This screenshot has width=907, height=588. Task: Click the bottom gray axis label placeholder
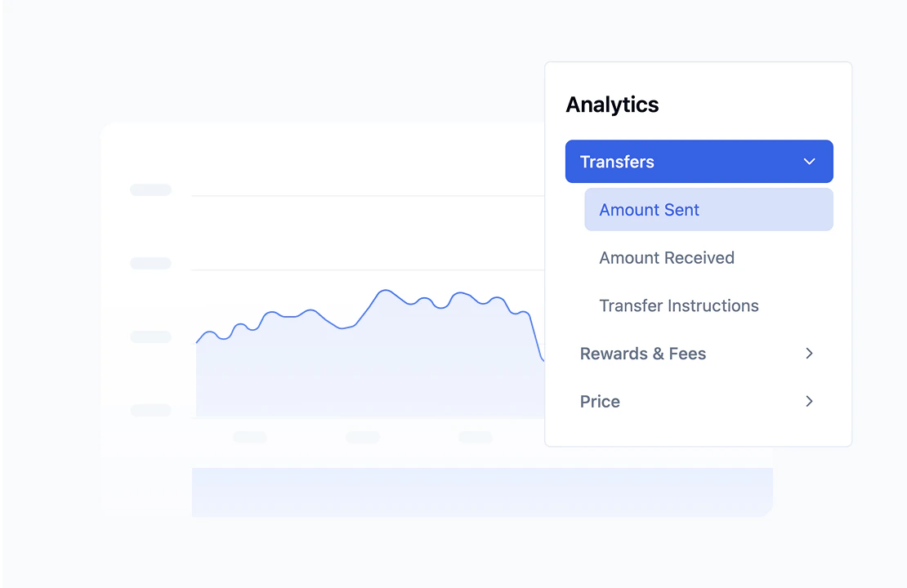(x=150, y=410)
